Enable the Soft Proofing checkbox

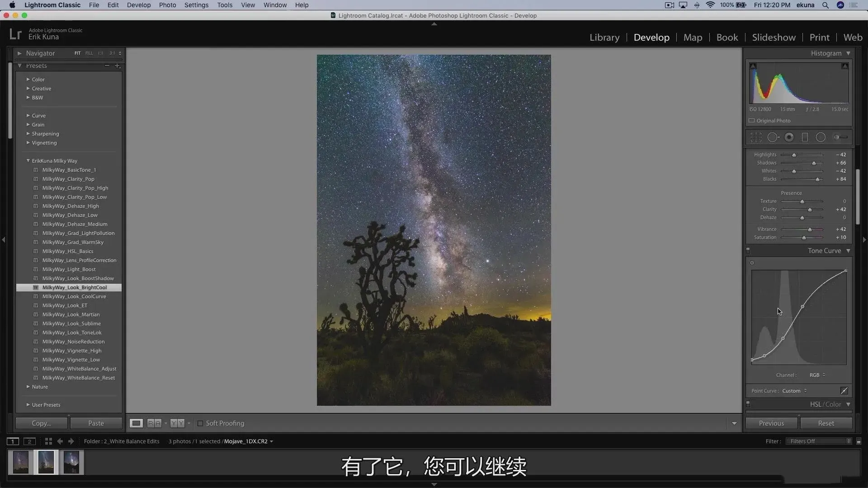click(200, 423)
